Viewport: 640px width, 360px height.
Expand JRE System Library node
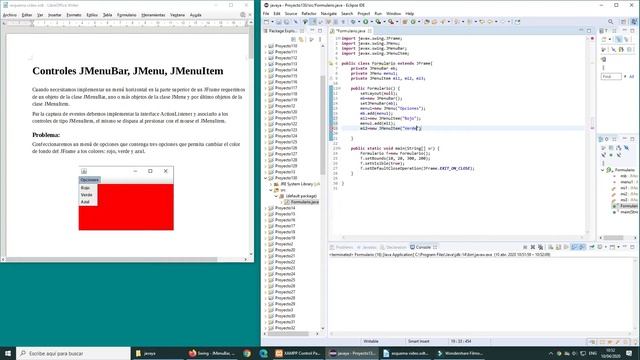[271, 184]
